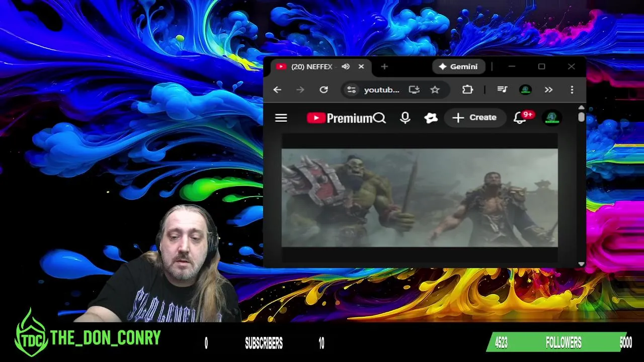Close the NEFFEX browser tab
Screen dimensions: 644x362
[361, 66]
